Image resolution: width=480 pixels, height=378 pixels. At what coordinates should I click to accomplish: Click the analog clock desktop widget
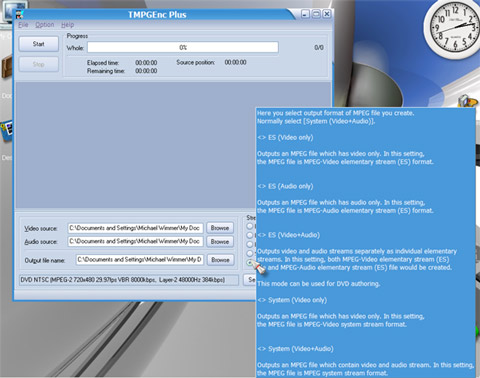click(x=454, y=28)
